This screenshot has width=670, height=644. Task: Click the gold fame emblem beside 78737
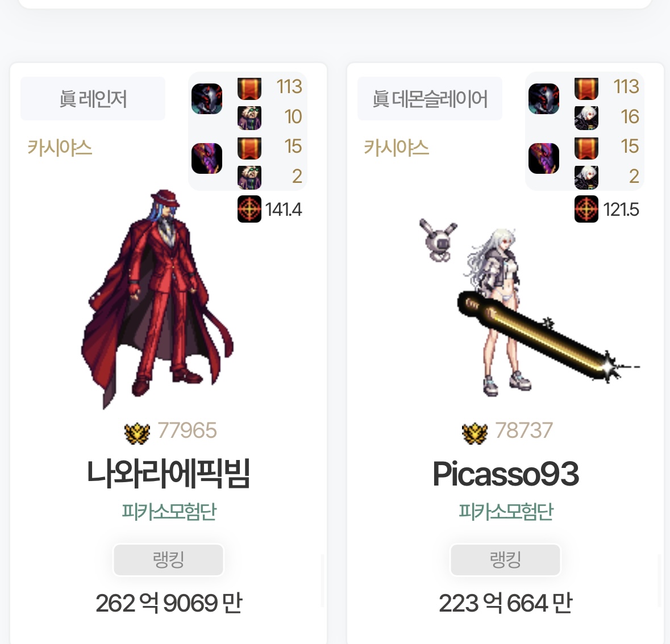pyautogui.click(x=475, y=433)
